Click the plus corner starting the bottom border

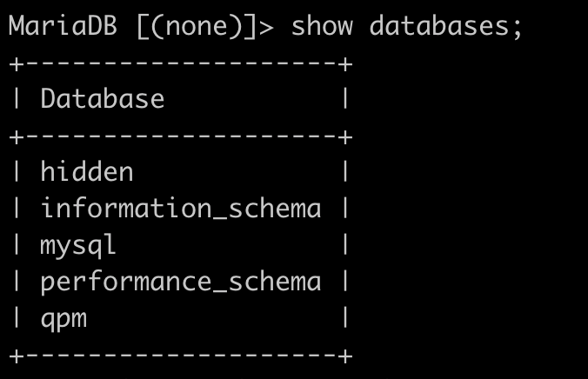(17, 356)
